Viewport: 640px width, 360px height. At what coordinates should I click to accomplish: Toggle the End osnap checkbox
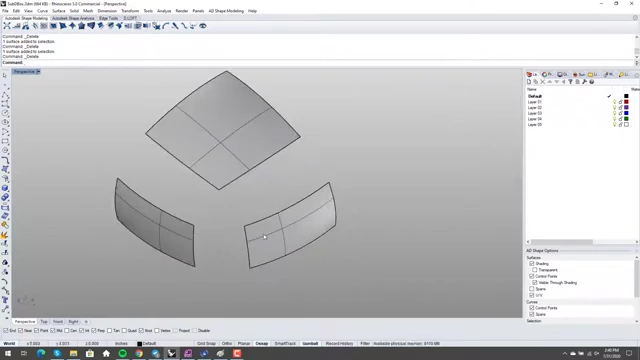(x=6, y=331)
